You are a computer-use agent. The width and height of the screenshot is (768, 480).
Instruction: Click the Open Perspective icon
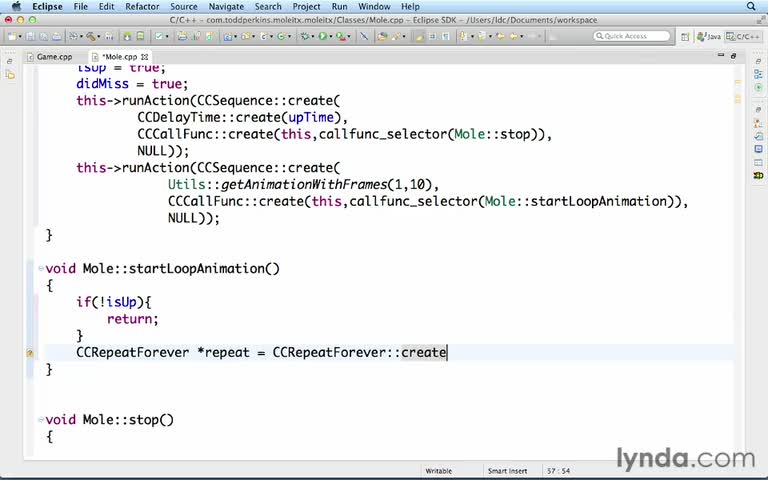[685, 37]
